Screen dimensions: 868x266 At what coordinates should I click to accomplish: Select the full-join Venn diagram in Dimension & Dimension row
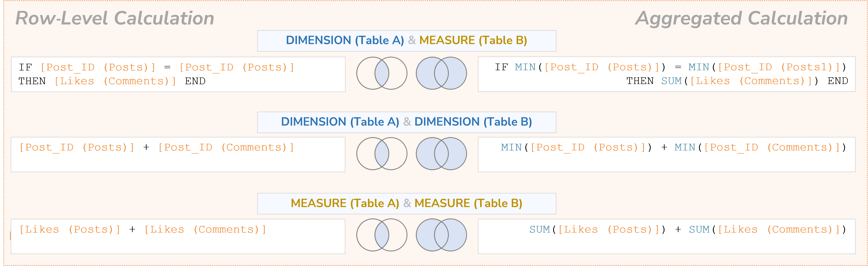coord(441,154)
